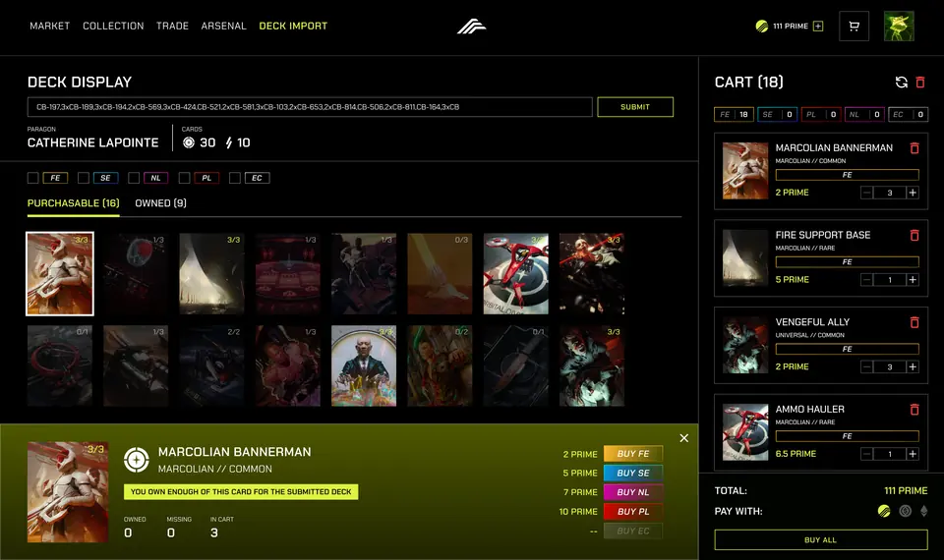Screen dimensions: 944x560
Task: Select the bald man in suit card thumbnail
Action: point(364,365)
